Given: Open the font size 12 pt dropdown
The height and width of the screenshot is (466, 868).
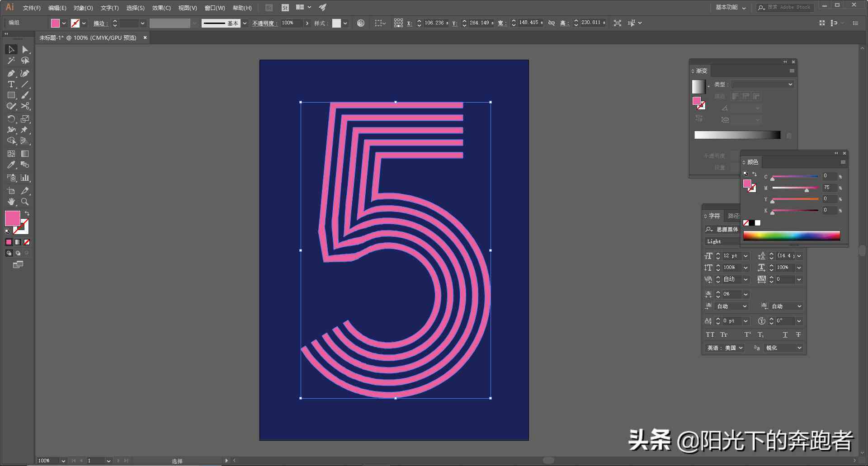Looking at the screenshot, I should tap(746, 256).
